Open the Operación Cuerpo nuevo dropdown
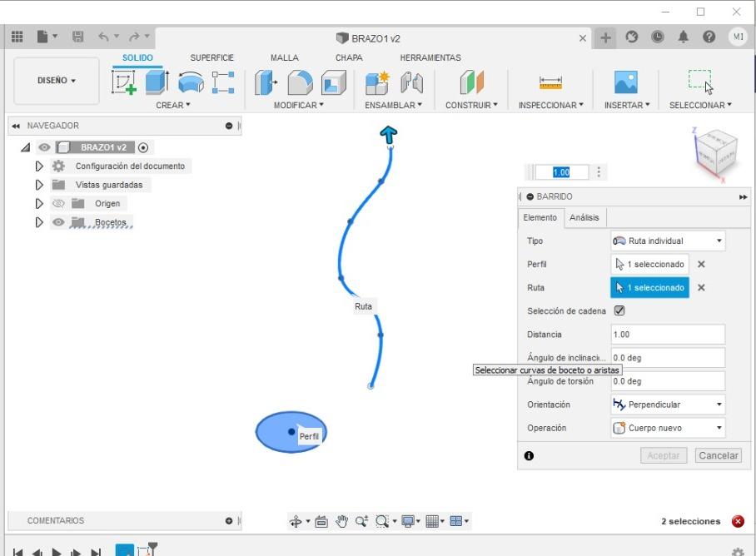The height and width of the screenshot is (556, 756). [x=668, y=428]
